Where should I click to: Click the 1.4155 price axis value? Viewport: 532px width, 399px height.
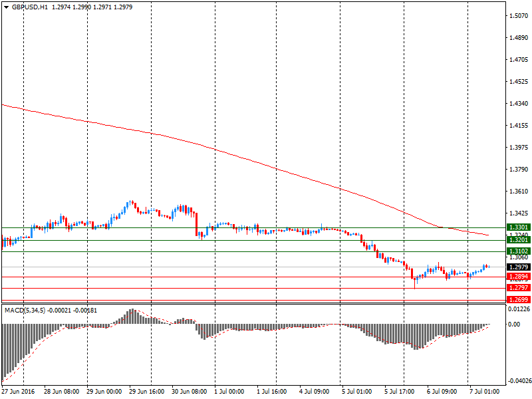(x=519, y=126)
